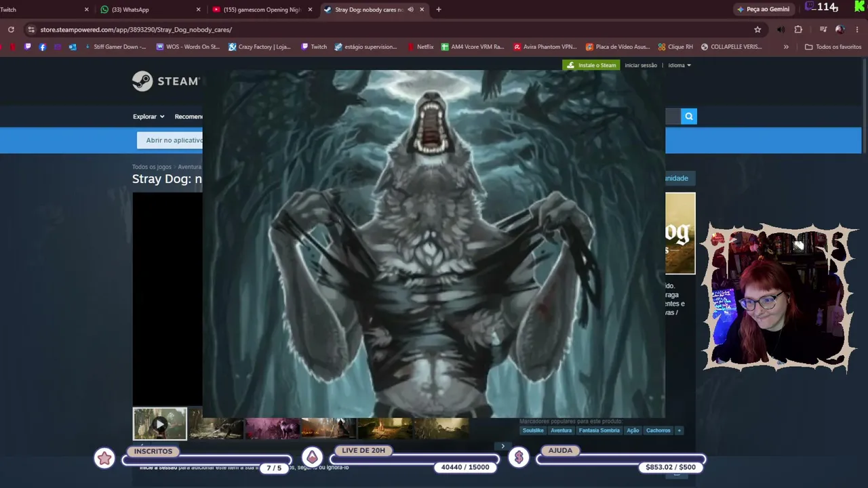Click the Instale o Steam button

(591, 65)
